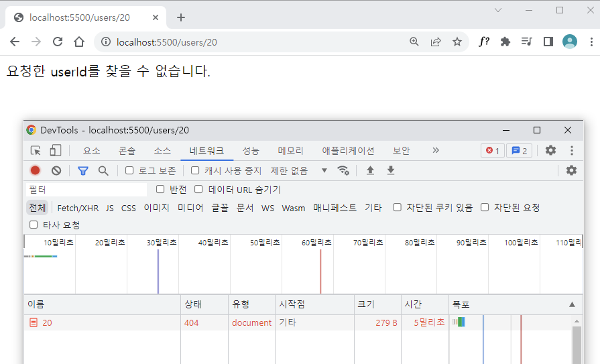Switch to the 성능 tab
The width and height of the screenshot is (600, 364).
[x=251, y=151]
